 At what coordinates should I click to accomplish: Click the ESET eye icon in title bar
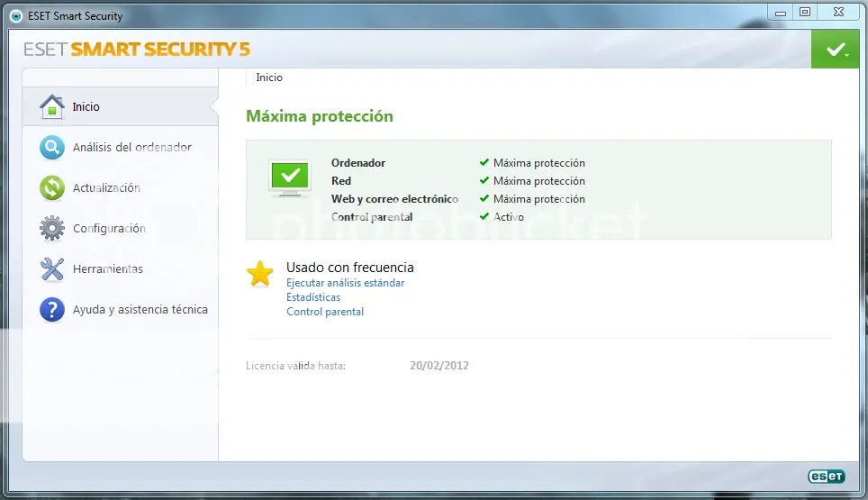16,16
